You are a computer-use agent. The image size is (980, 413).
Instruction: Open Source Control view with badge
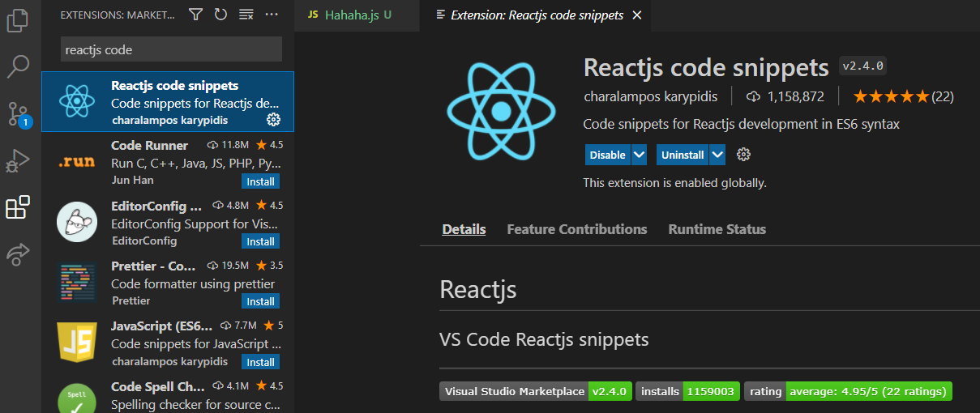pos(18,113)
